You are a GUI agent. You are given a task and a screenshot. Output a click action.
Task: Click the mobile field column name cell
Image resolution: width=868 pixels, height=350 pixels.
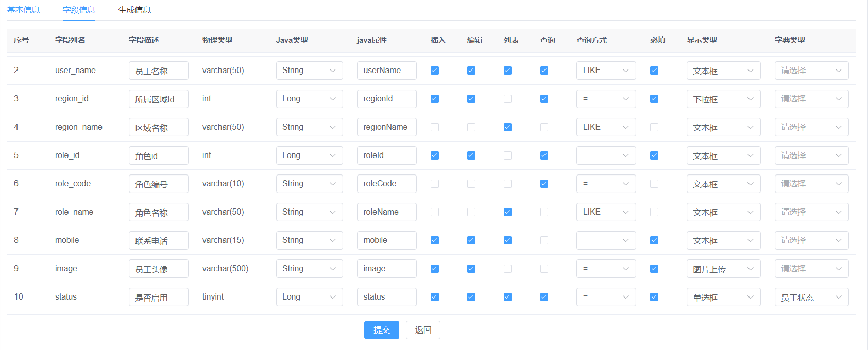67,240
